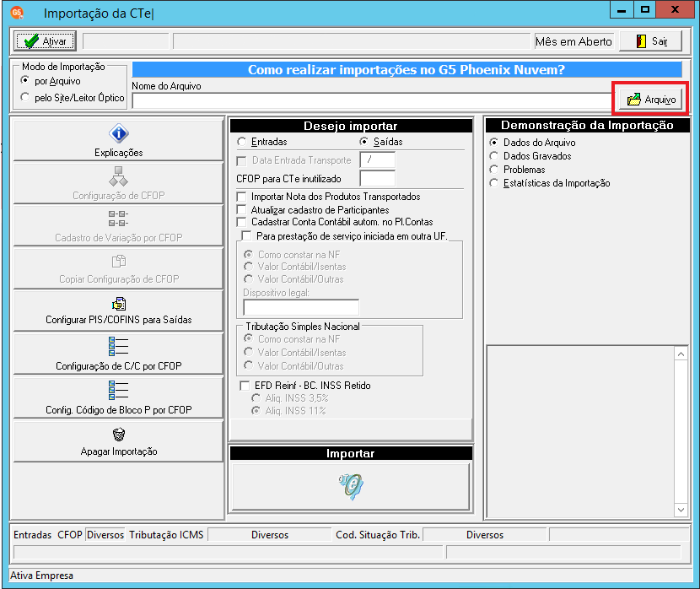700x589 pixels.
Task: Check Atualizar cadastro de Participantes
Action: click(x=241, y=209)
